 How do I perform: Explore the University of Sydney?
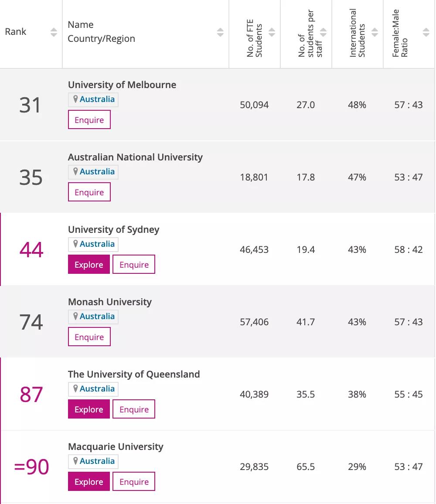pyautogui.click(x=89, y=265)
